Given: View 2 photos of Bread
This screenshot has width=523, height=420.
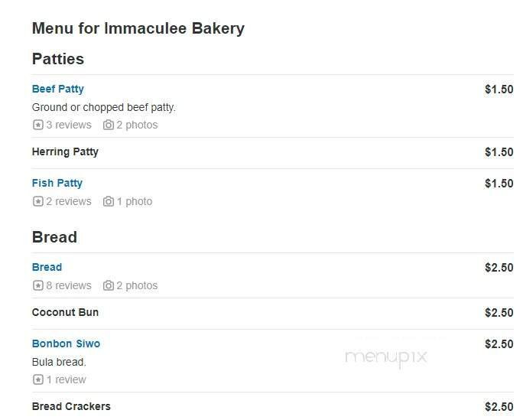Looking at the screenshot, I should 137,285.
